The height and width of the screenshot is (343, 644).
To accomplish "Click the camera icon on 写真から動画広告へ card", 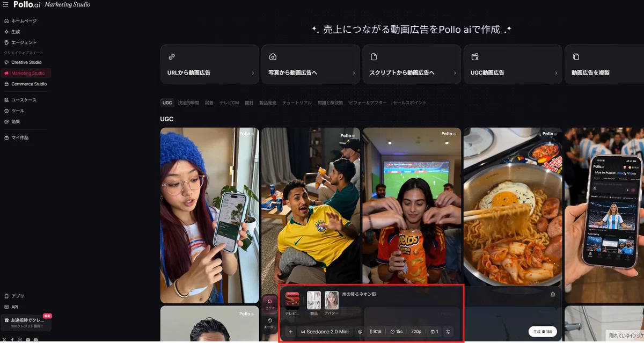I will pos(273,56).
